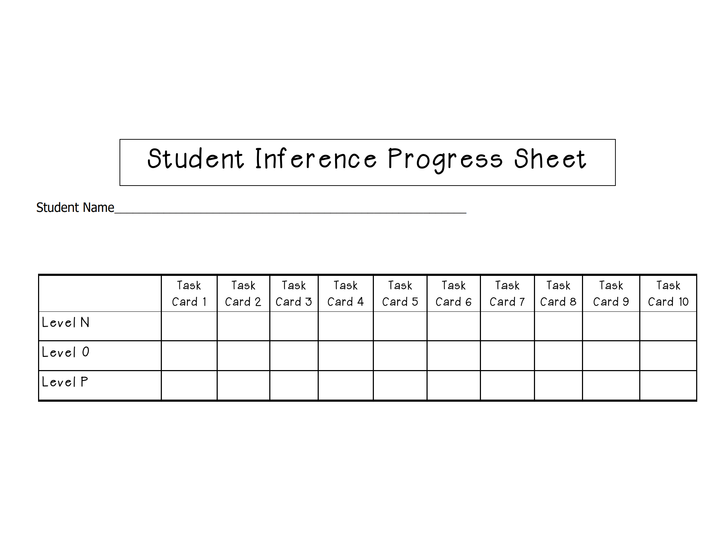Select the Level P, Task Card 10 cell

(x=668, y=385)
